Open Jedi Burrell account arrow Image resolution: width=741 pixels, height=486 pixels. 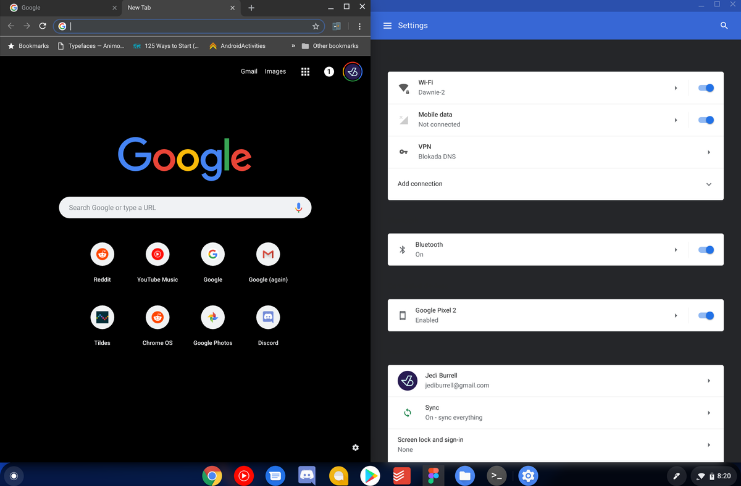708,381
